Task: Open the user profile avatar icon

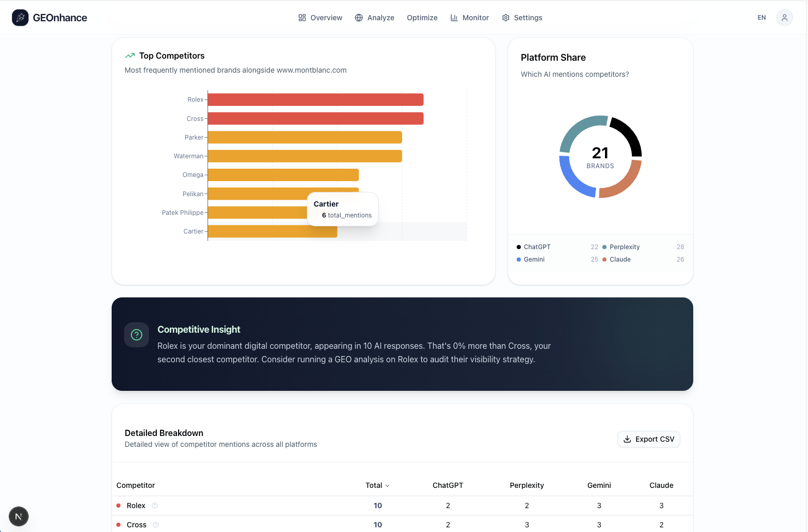Action: click(x=784, y=18)
